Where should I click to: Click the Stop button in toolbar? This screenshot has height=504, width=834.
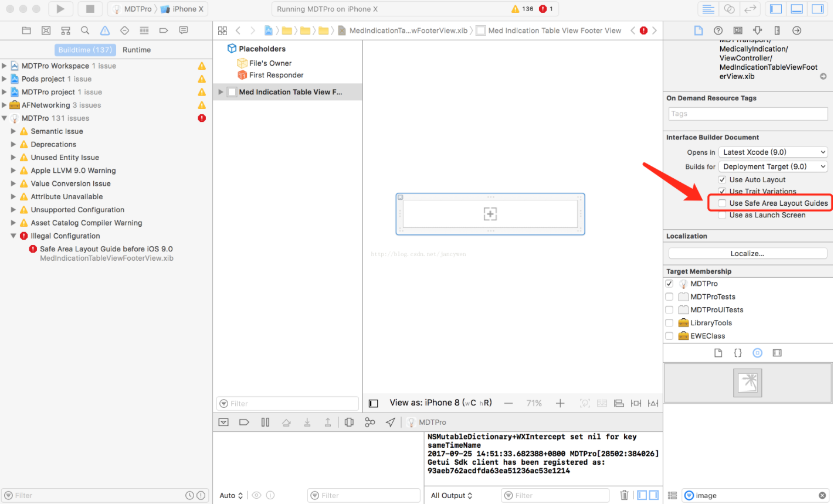point(90,9)
